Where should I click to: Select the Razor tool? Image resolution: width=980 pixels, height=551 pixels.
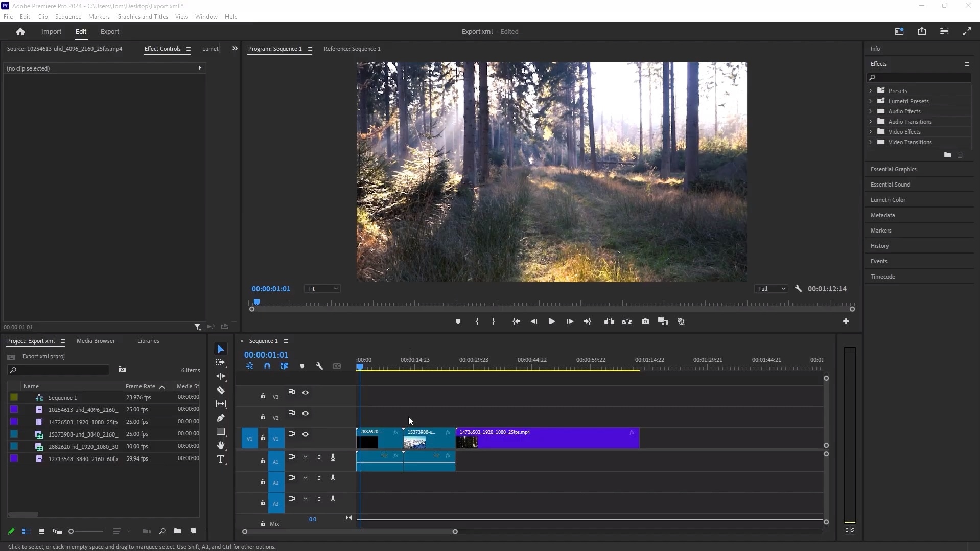[x=221, y=391]
